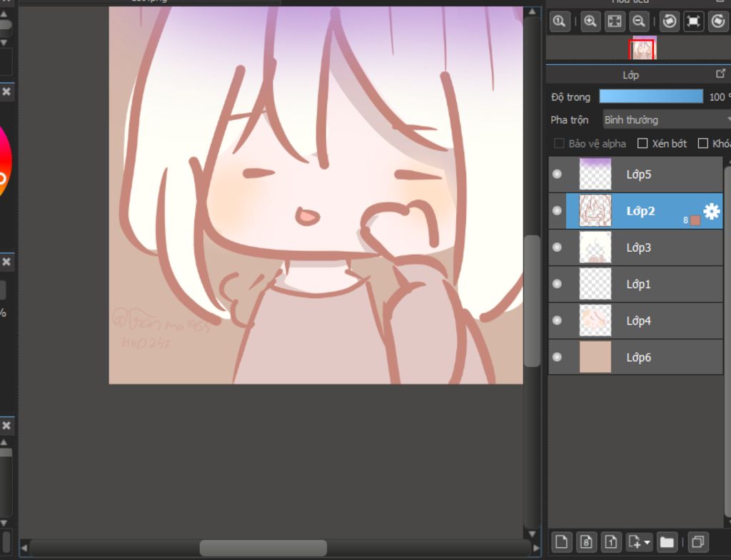
Task: Select the Lớp6 layer
Action: tap(636, 357)
